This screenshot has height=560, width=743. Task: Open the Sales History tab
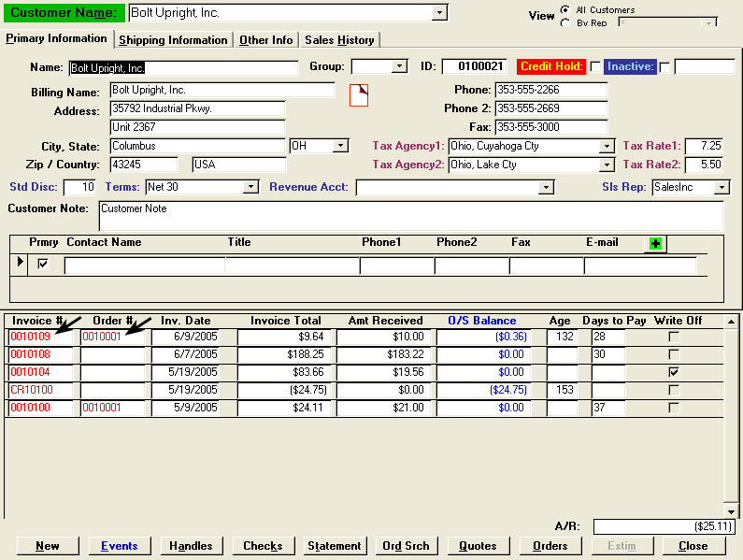pos(339,40)
